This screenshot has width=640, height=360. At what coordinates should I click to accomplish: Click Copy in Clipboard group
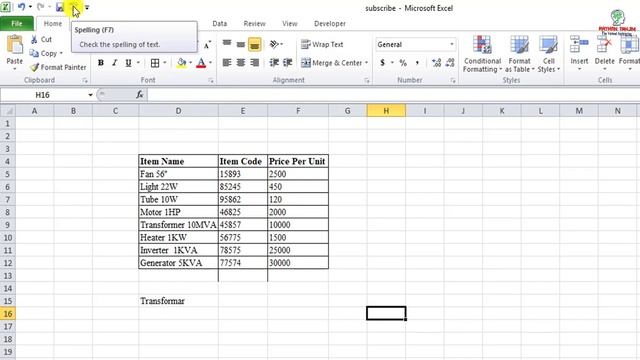pyautogui.click(x=44, y=53)
